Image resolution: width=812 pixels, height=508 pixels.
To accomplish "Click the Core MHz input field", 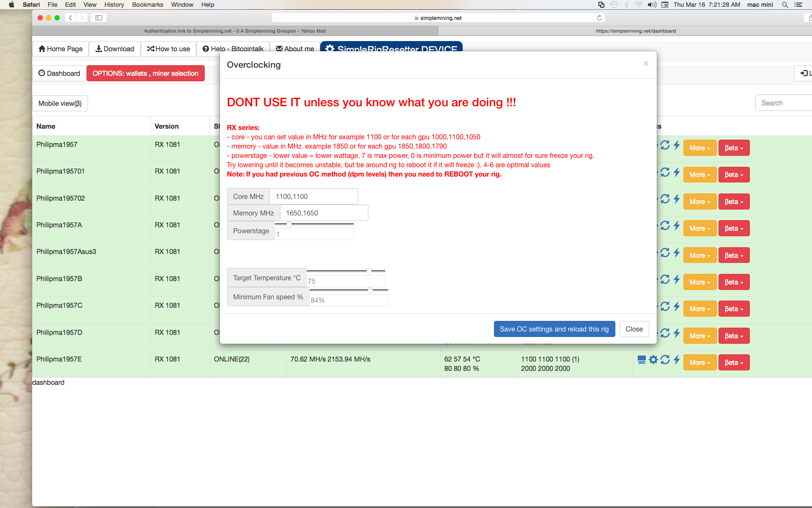I will pyautogui.click(x=314, y=196).
